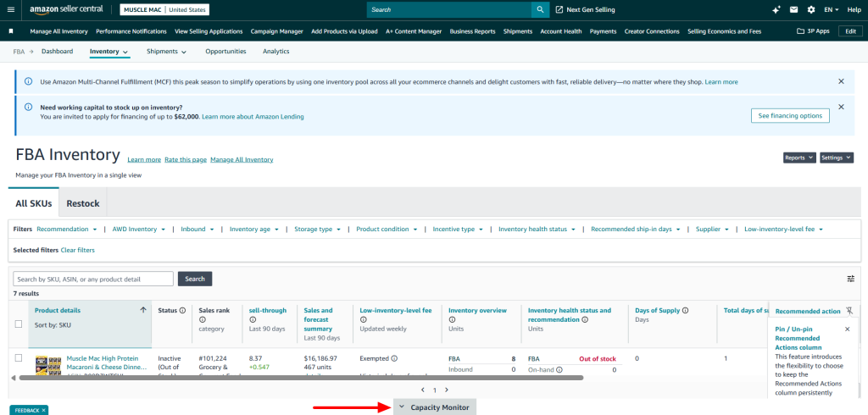Open the AWD Inventory filter dropdown

coord(139,229)
